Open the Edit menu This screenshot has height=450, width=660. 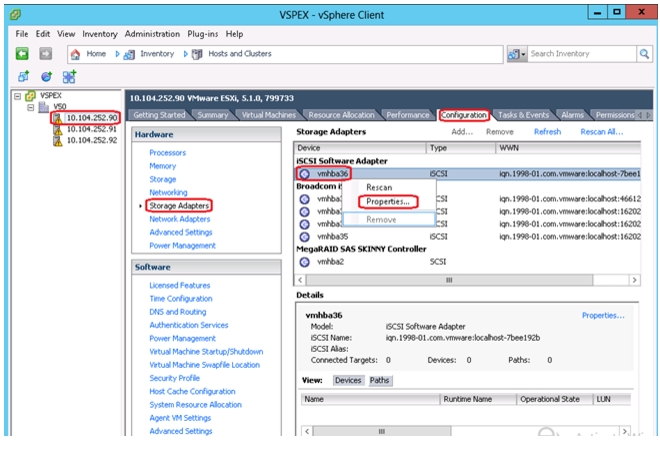(43, 34)
